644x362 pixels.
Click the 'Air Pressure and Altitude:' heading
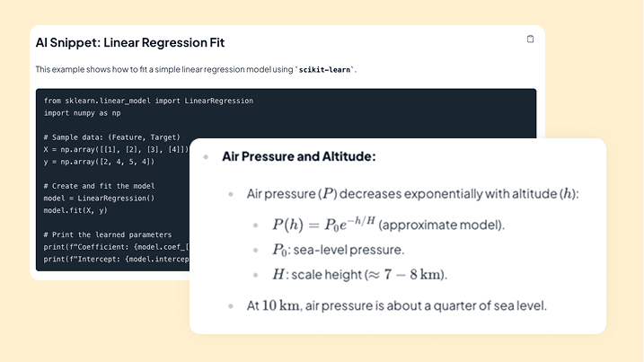(299, 156)
